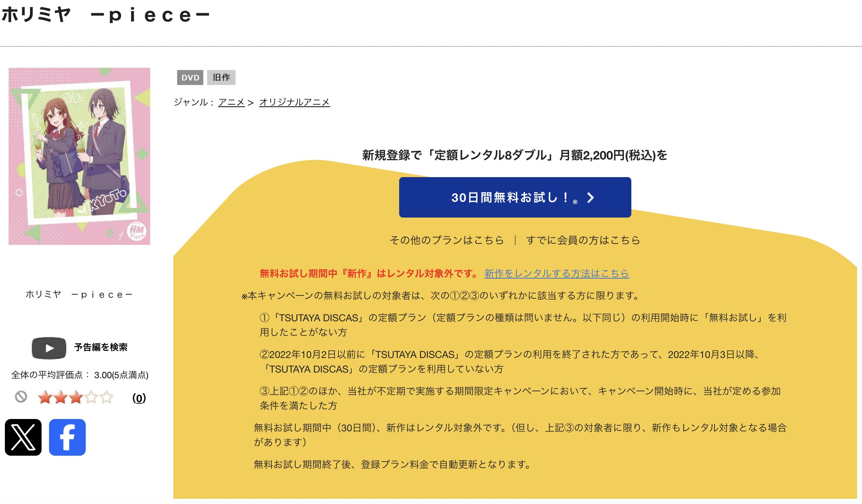Open その他のプランはこちら link

click(447, 240)
